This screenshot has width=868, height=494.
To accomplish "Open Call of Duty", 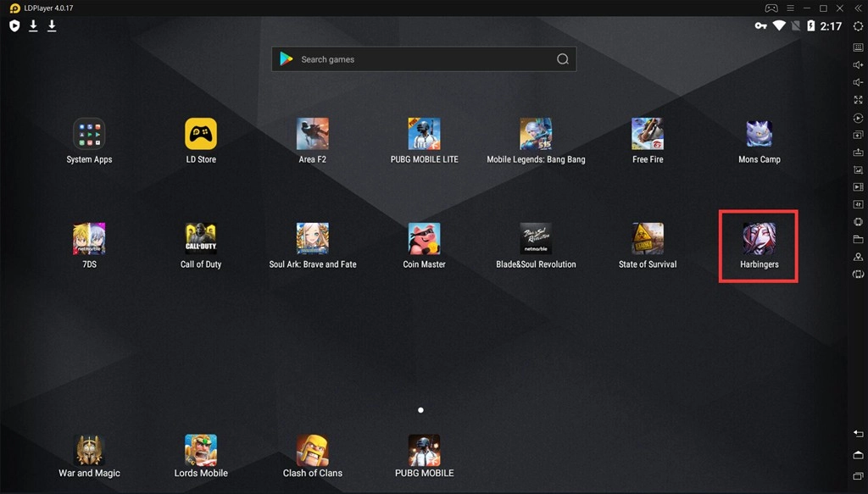I will [x=201, y=239].
